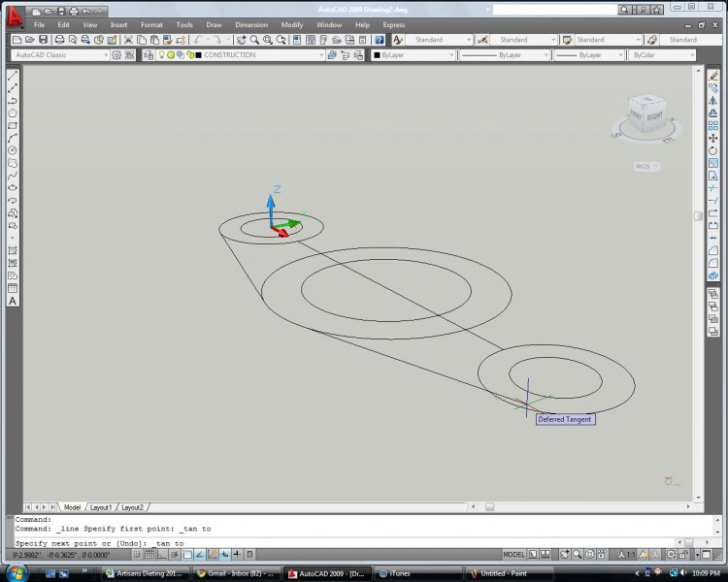728x582 pixels.
Task: Toggle the MODEL space button in status bar
Action: click(x=513, y=555)
